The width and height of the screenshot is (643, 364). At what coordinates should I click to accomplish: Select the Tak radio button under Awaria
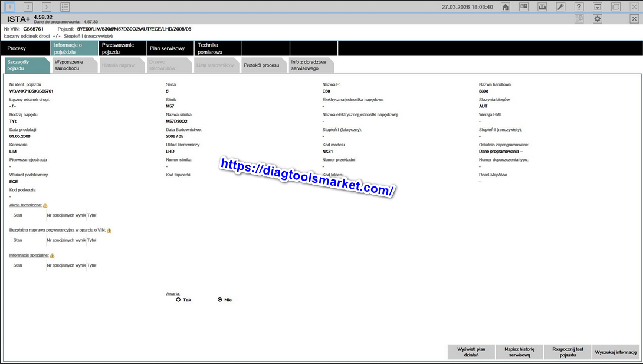pyautogui.click(x=178, y=300)
